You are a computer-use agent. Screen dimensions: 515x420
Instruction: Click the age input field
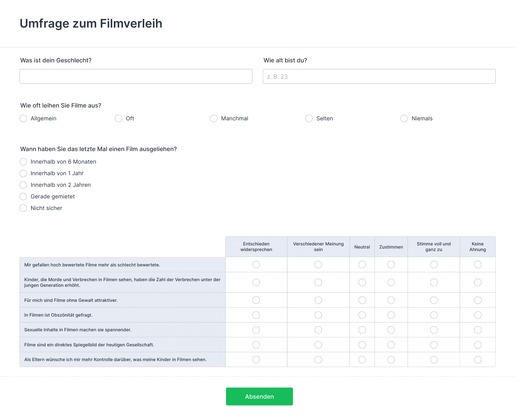click(379, 76)
